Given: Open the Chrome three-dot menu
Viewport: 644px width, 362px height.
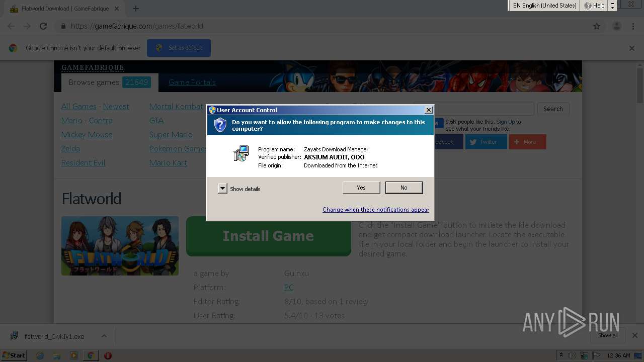Looking at the screenshot, I should (633, 26).
